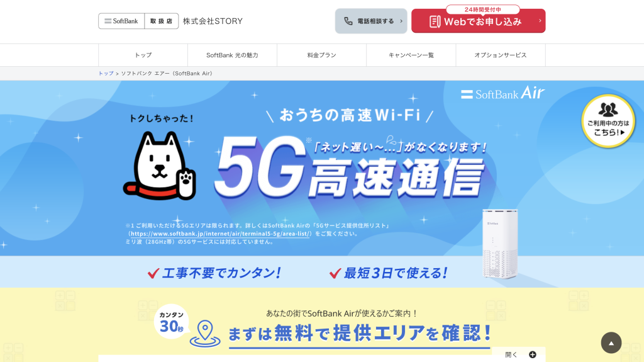Open the SoftBank 光の魅力 menu item
Screen dimensions: 644x362
[x=233, y=55]
